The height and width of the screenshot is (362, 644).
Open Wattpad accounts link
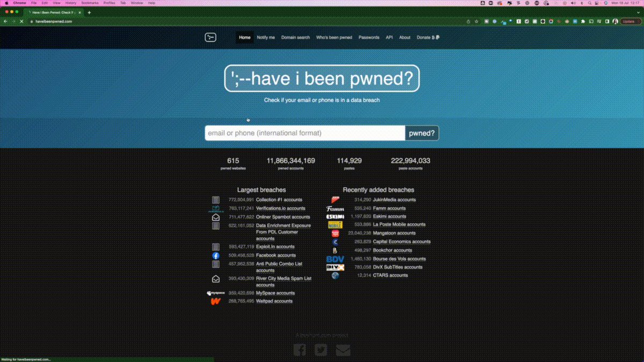click(274, 301)
